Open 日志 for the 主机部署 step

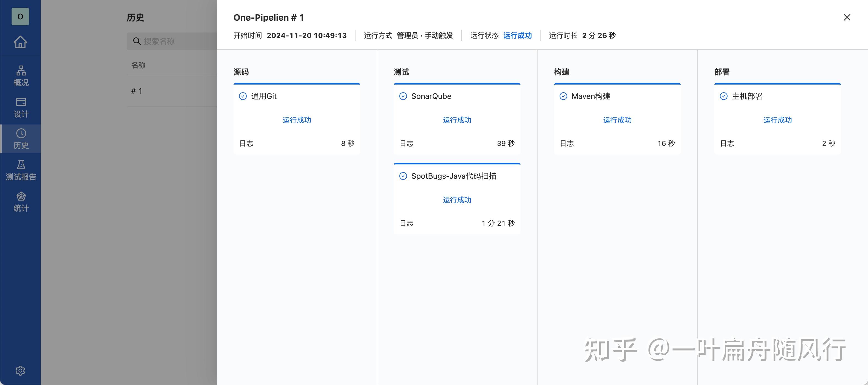727,143
